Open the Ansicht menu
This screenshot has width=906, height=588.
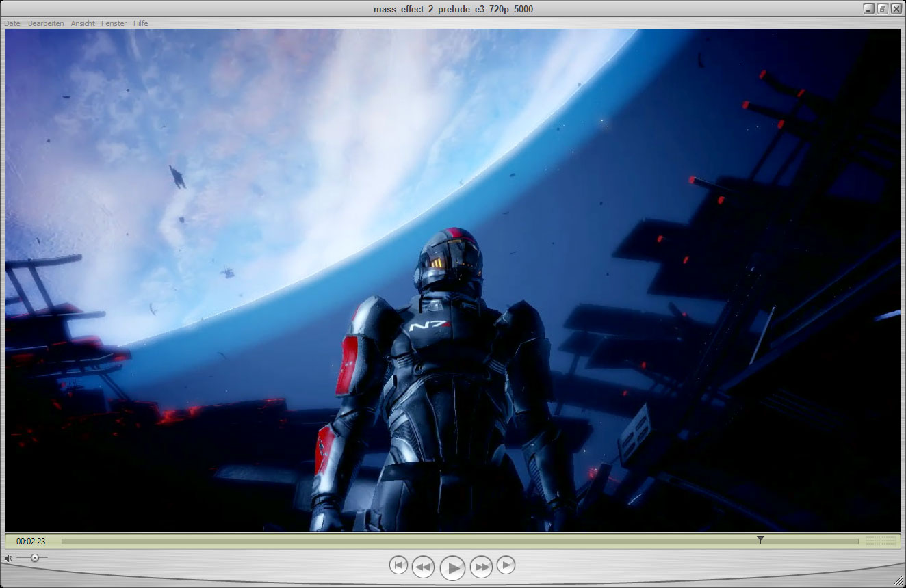83,23
